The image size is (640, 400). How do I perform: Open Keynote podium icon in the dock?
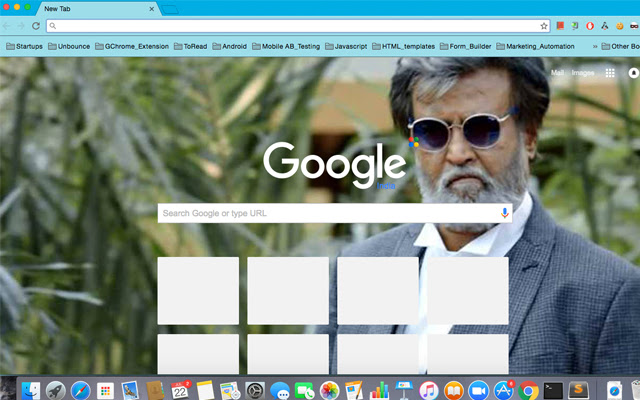coord(404,391)
